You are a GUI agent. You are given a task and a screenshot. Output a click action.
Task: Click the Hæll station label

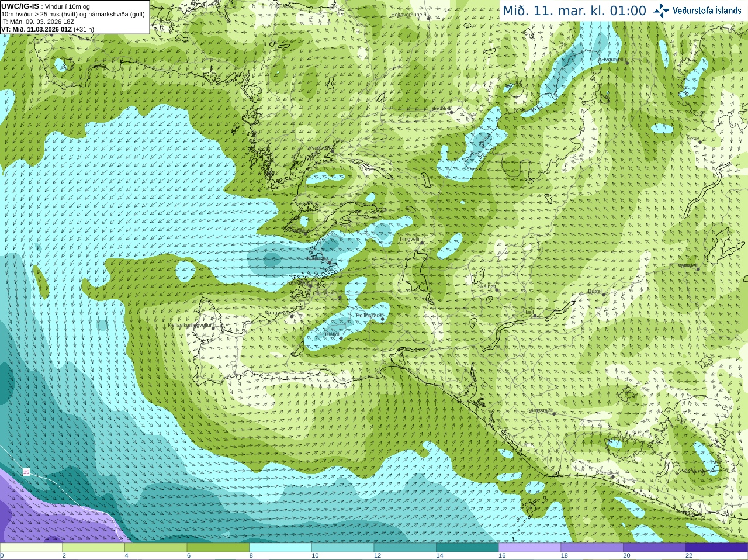pyautogui.click(x=529, y=312)
